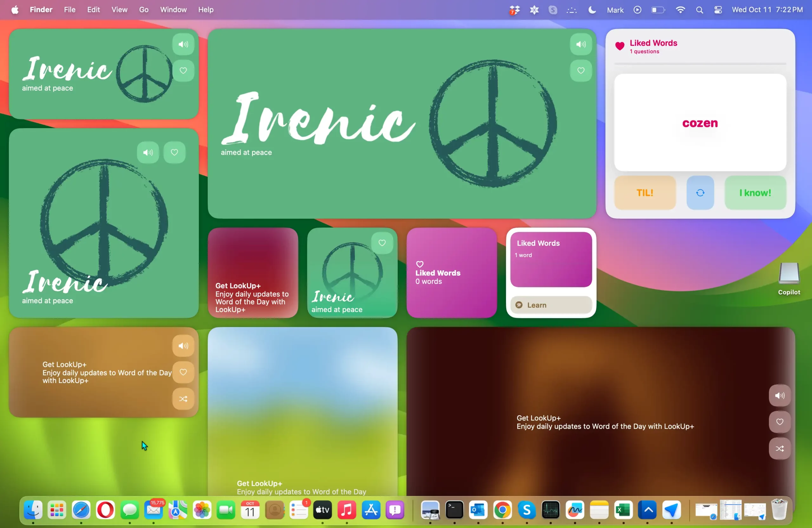This screenshot has width=812, height=528.
Task: Shuffle word in the tan Get LookUp+ widget
Action: (183, 399)
